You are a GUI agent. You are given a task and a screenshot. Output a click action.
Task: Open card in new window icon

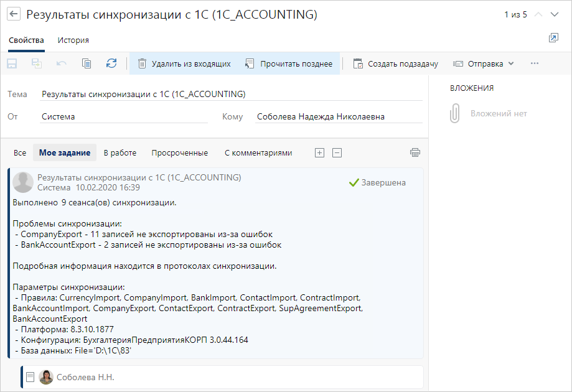tap(553, 39)
